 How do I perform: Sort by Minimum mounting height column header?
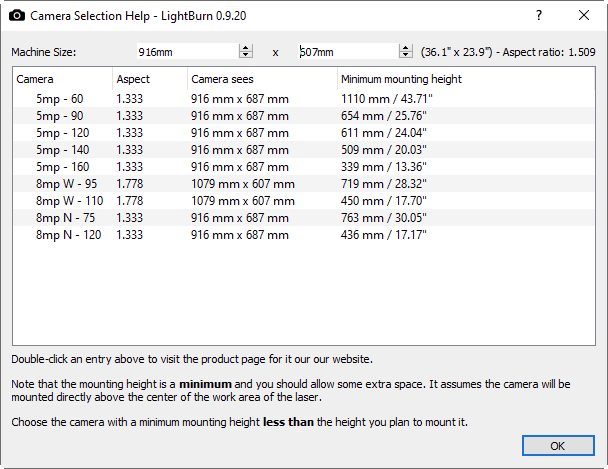point(466,79)
